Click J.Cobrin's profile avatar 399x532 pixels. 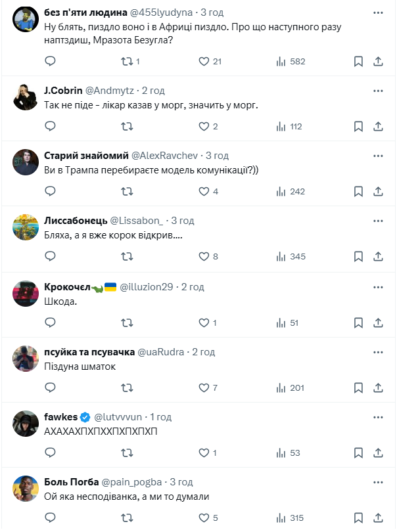[25, 97]
